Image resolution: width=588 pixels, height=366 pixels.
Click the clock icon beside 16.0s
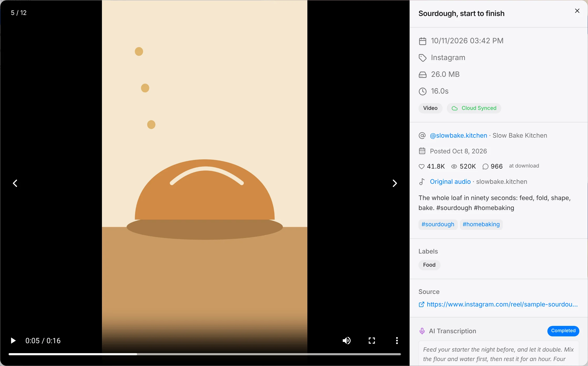(422, 91)
